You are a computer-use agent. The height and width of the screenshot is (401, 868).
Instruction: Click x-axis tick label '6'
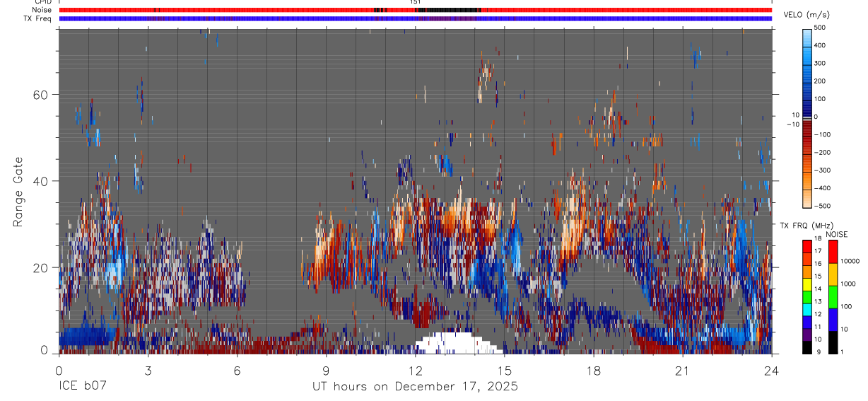[x=237, y=370]
